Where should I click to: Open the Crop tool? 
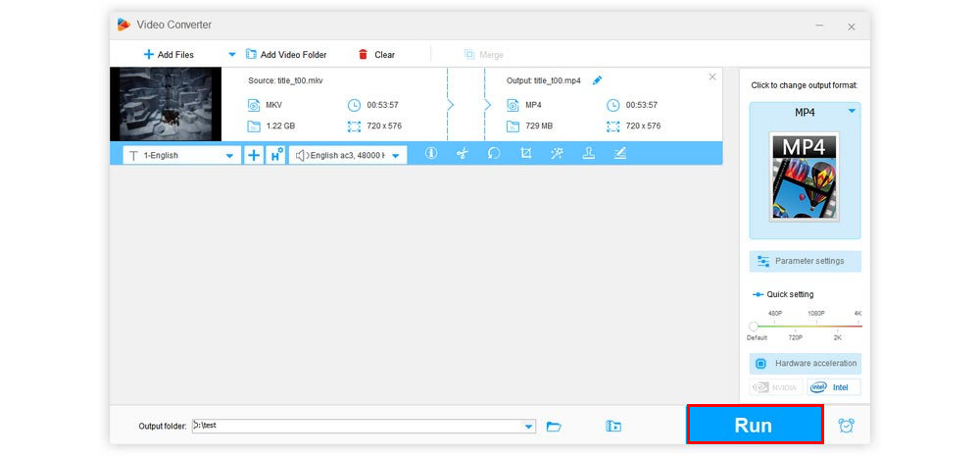(525, 153)
